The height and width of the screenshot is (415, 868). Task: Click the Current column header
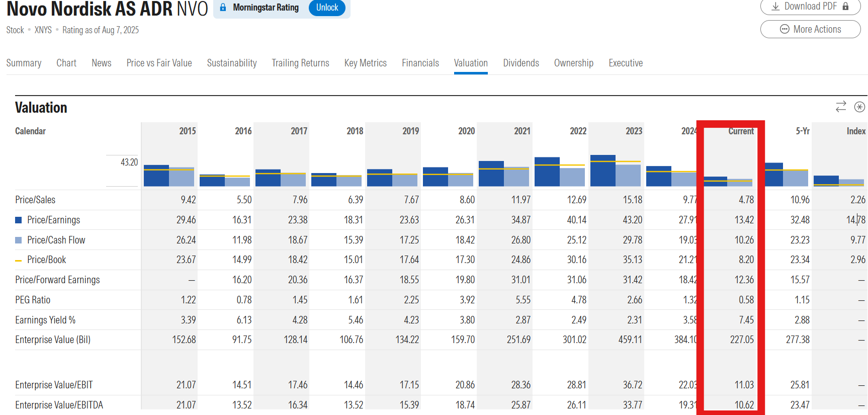[x=741, y=131]
